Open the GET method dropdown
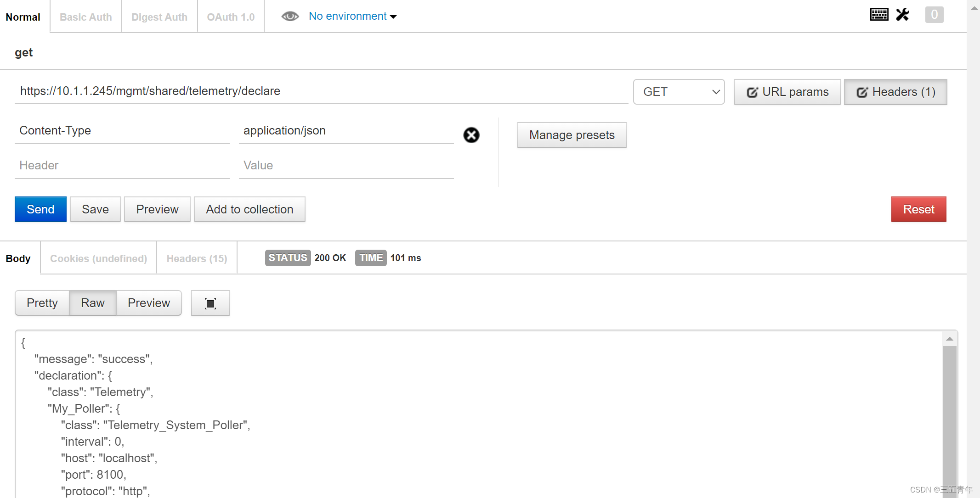Viewport: 980px width, 498px height. tap(679, 92)
